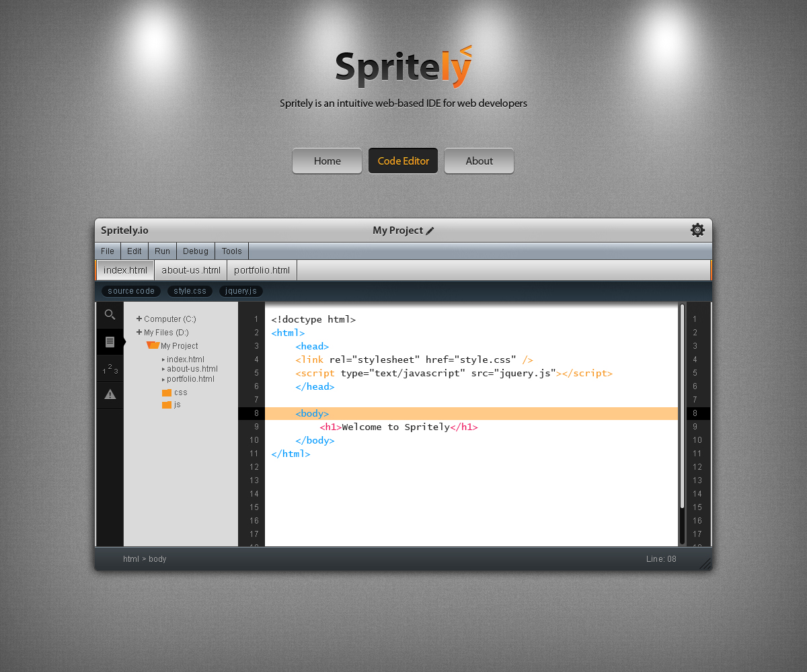Click the script jquery.js code line
Viewport: 807px width, 672px height.
coord(454,373)
